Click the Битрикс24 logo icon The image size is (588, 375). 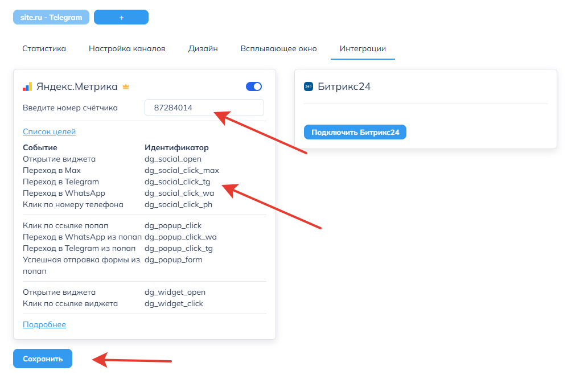click(309, 87)
